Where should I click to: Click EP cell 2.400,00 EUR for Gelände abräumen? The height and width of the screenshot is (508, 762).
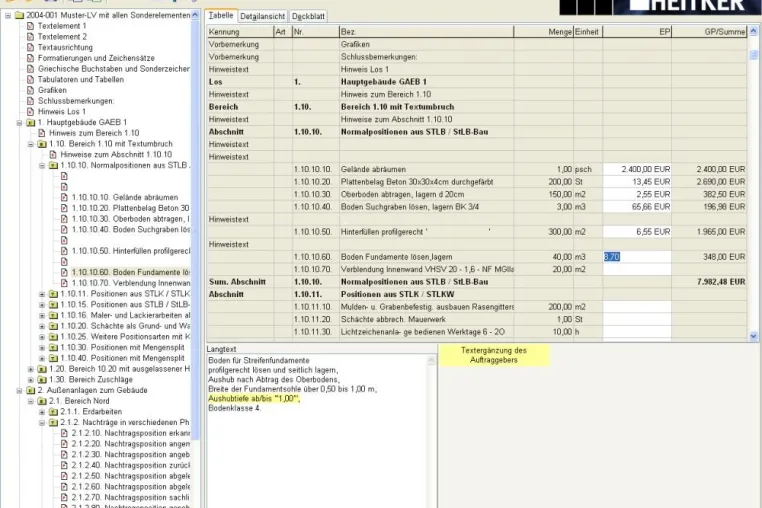[x=637, y=169]
